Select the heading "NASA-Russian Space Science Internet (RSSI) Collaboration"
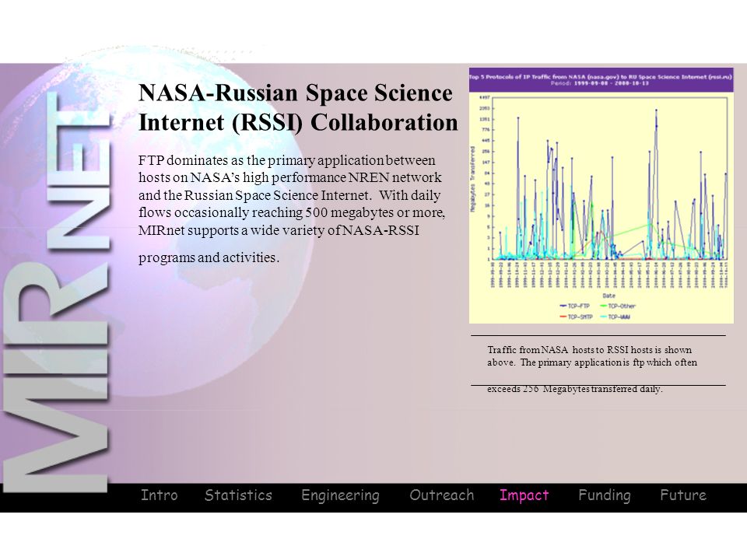This screenshot has height=560, width=747. pyautogui.click(x=298, y=107)
